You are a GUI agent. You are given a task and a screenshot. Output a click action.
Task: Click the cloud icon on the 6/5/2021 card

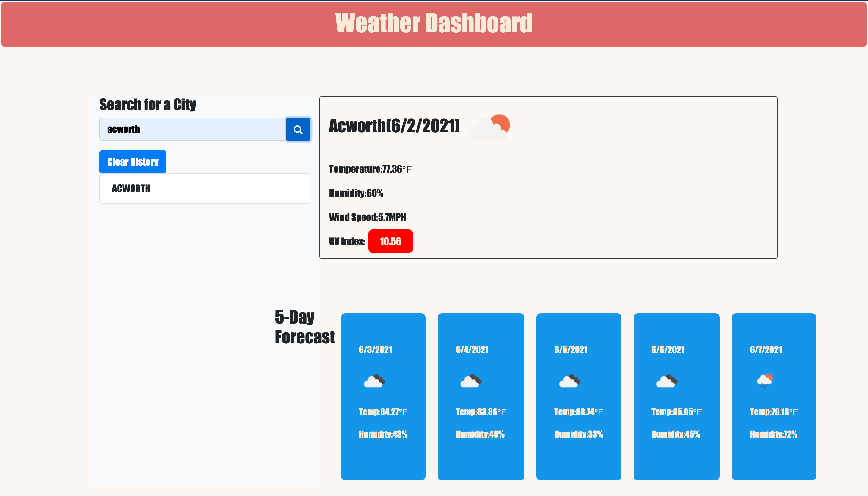570,381
